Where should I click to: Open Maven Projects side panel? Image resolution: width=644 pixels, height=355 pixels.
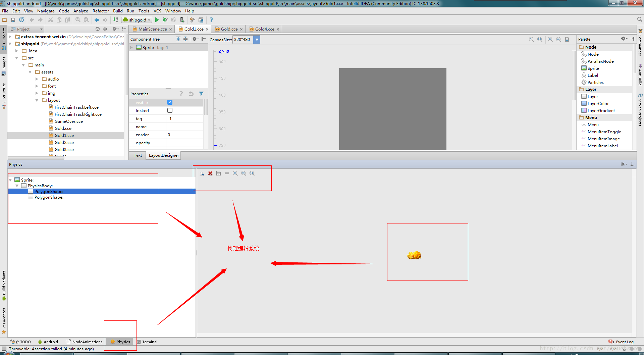pos(640,110)
